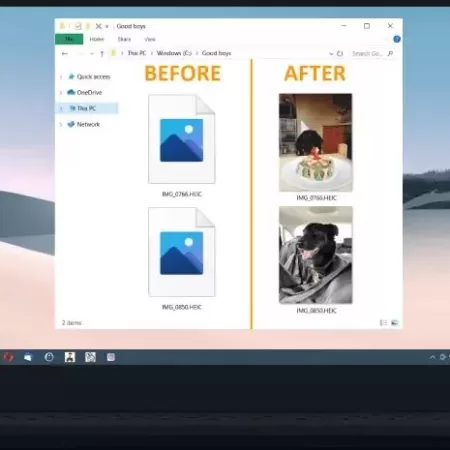Open the second taskbar icon with blue folder
This screenshot has width=450, height=450.
28,357
